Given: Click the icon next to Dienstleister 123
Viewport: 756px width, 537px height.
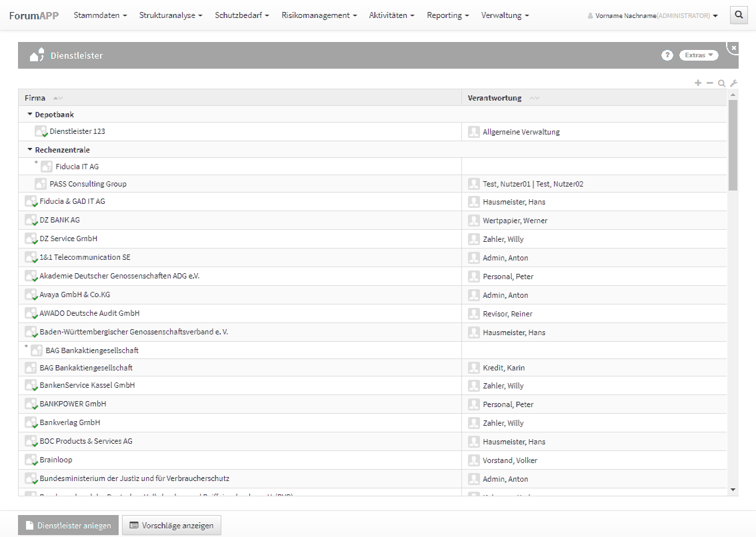Looking at the screenshot, I should point(41,132).
